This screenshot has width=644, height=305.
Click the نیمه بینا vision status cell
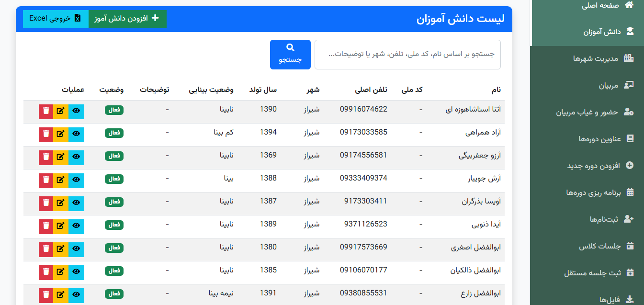point(221,293)
